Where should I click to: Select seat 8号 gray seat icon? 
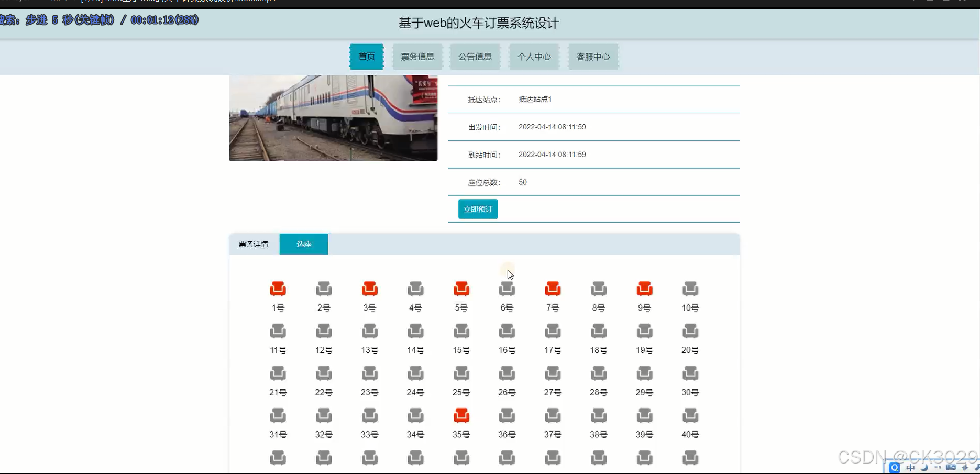(x=599, y=289)
